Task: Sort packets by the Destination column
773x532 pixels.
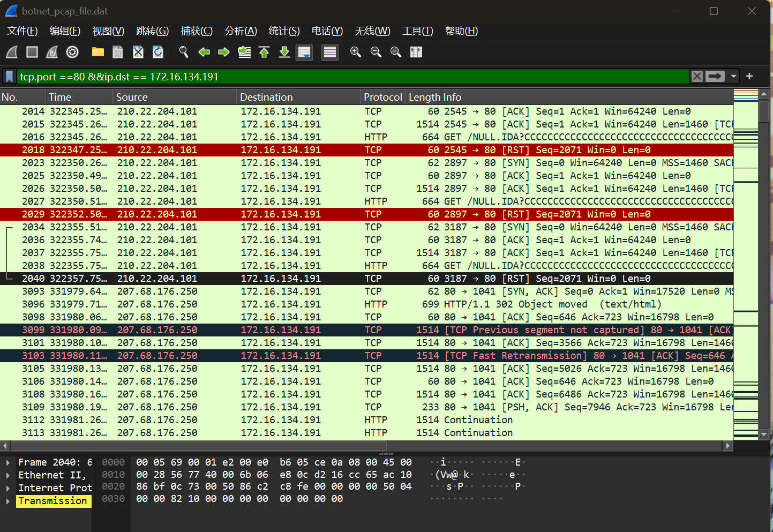Action: [299, 97]
